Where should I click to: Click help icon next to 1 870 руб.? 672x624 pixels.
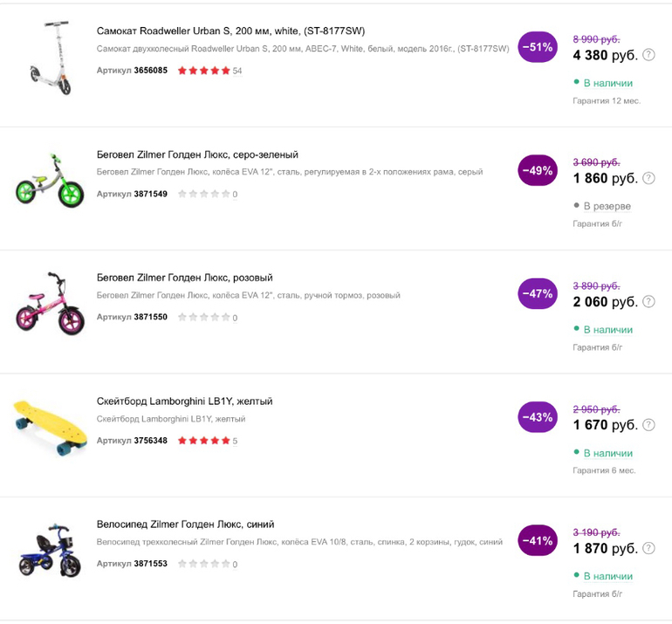648,549
